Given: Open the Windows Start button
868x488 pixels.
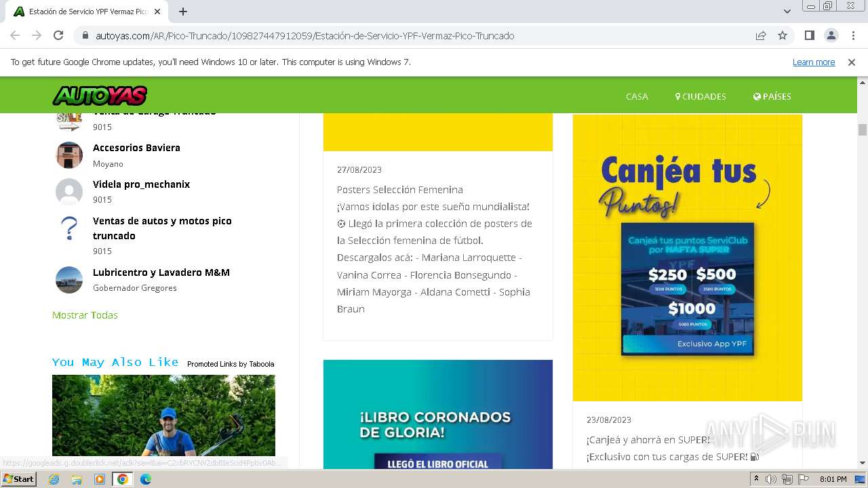Looking at the screenshot, I should click(x=18, y=479).
